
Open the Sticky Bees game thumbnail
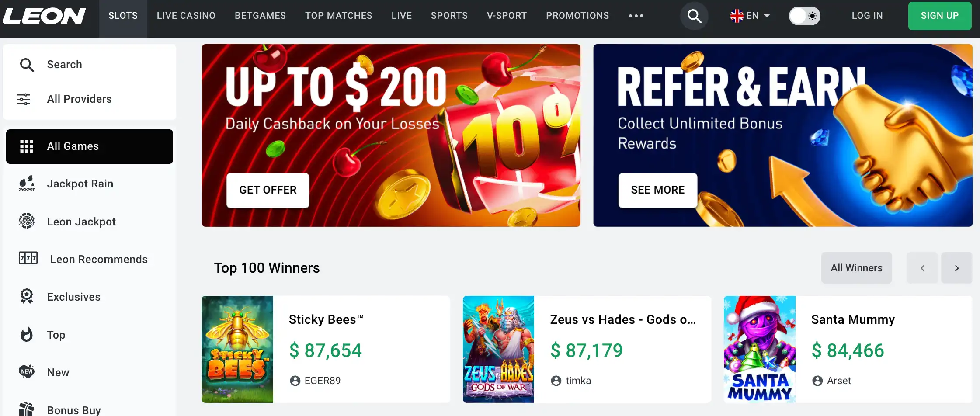pos(237,349)
